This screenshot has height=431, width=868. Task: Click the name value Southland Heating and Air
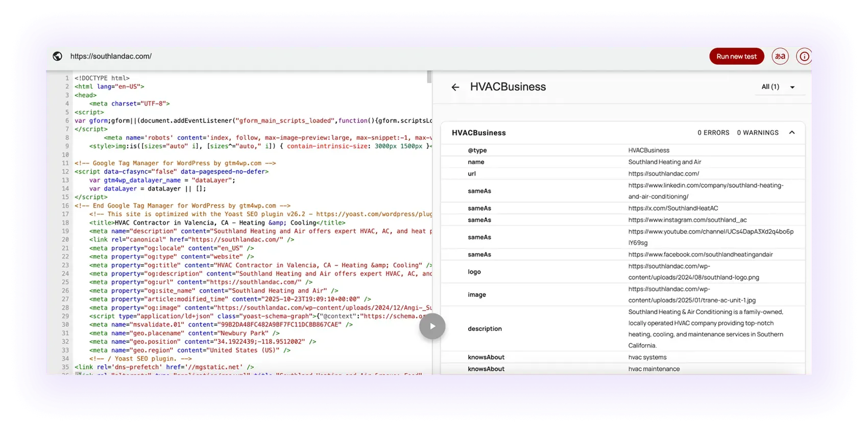tap(664, 162)
